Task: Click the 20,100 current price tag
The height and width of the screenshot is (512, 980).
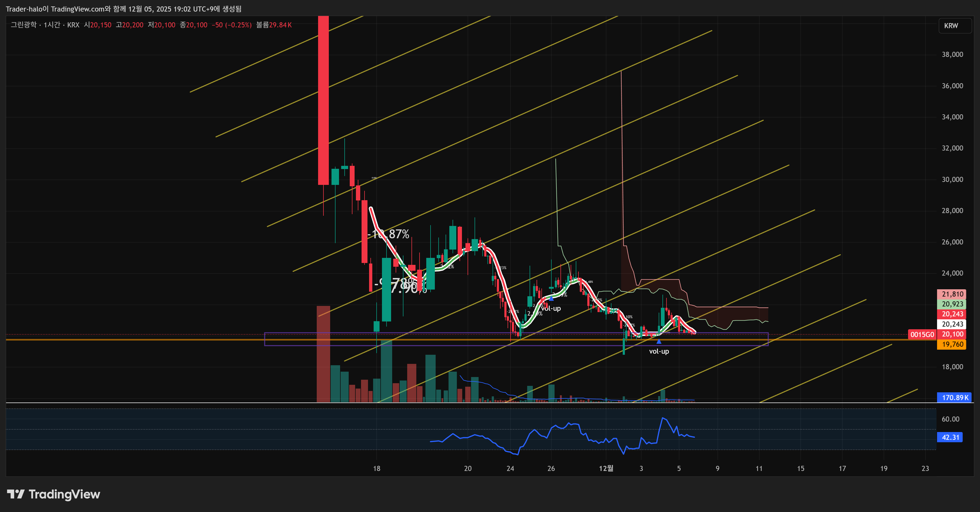Action: click(952, 334)
